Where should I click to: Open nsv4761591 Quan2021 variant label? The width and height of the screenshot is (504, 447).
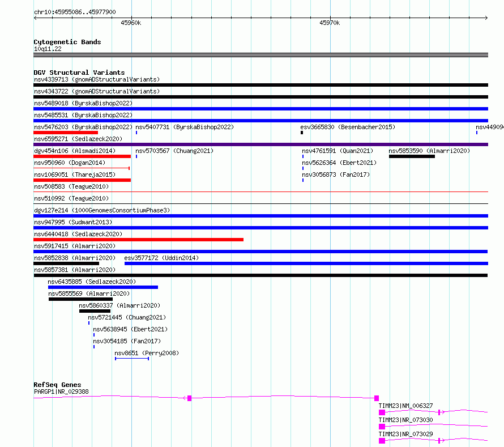pos(338,151)
